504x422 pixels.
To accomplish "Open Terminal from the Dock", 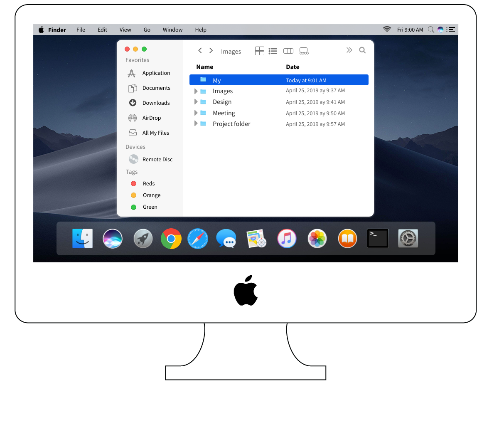I will (377, 238).
